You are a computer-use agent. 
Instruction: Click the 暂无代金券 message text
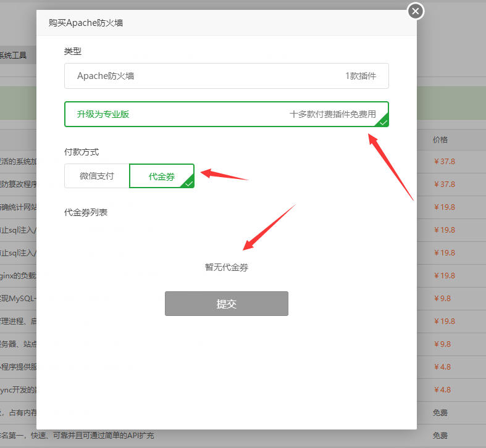click(x=227, y=267)
